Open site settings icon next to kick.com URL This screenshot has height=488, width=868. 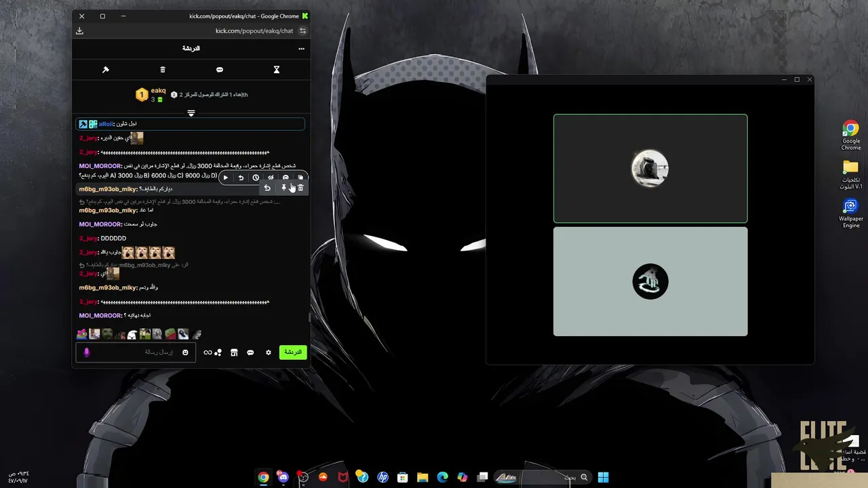(303, 30)
